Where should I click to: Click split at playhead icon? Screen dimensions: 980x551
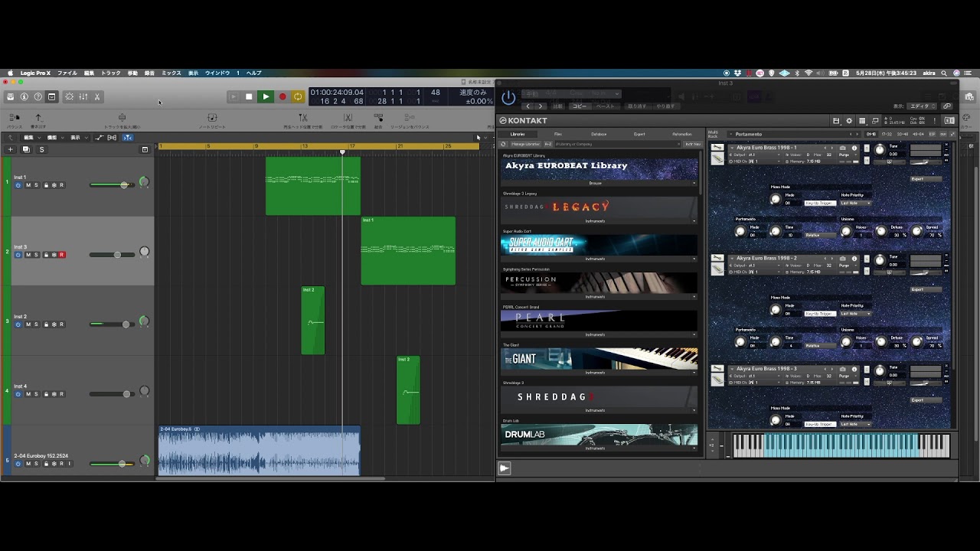pyautogui.click(x=303, y=118)
